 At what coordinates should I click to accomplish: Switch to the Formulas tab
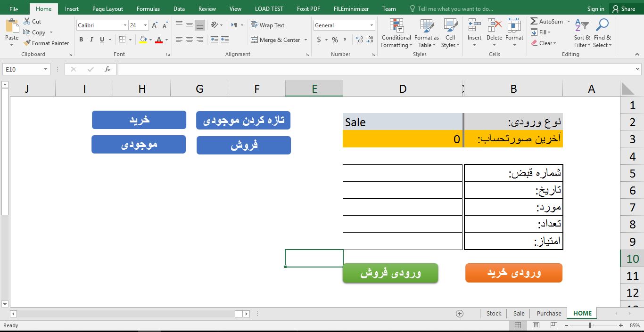coord(148,9)
